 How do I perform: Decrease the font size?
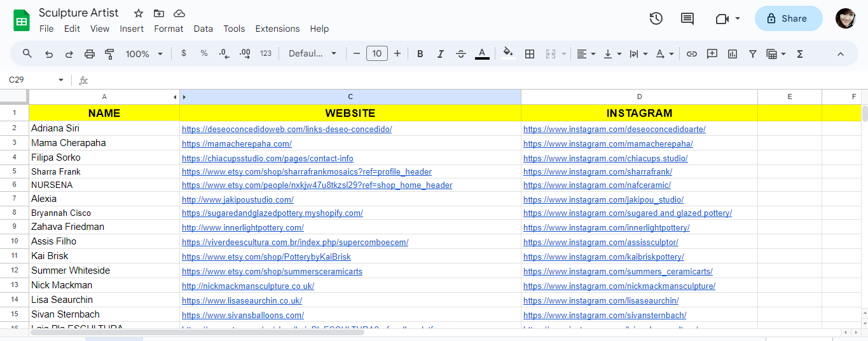click(356, 54)
